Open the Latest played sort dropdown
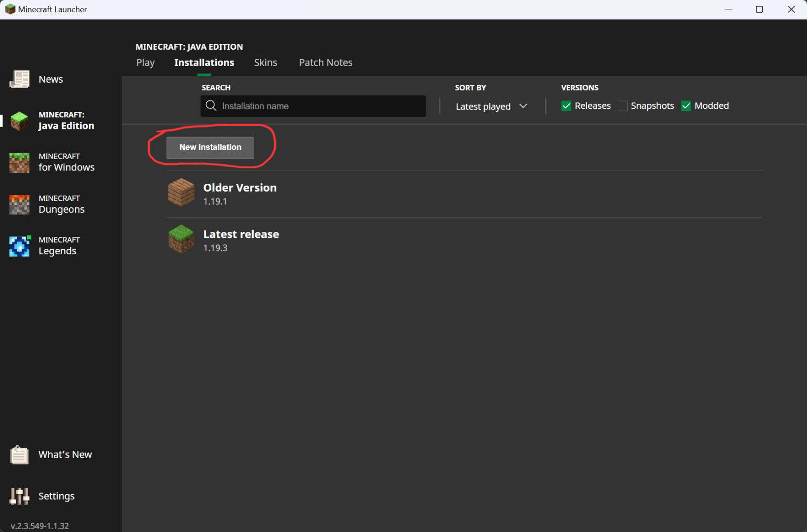The height and width of the screenshot is (532, 807). coord(491,106)
